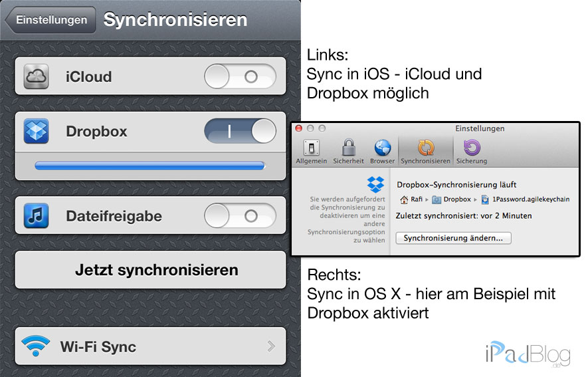
Task: Click the Synchronisierung ändern... button
Action: pyautogui.click(x=453, y=238)
